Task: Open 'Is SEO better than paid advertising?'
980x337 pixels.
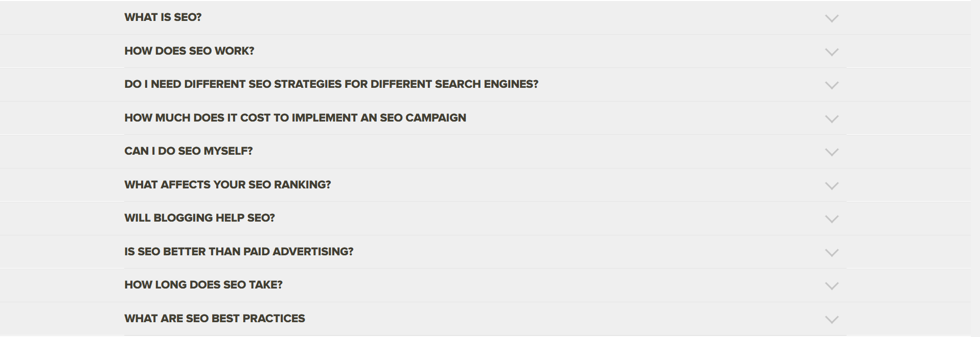Action: pyautogui.click(x=239, y=252)
